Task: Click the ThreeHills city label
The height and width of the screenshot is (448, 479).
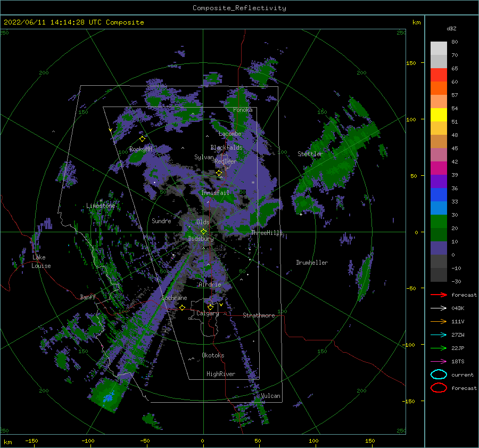Action: tap(267, 233)
